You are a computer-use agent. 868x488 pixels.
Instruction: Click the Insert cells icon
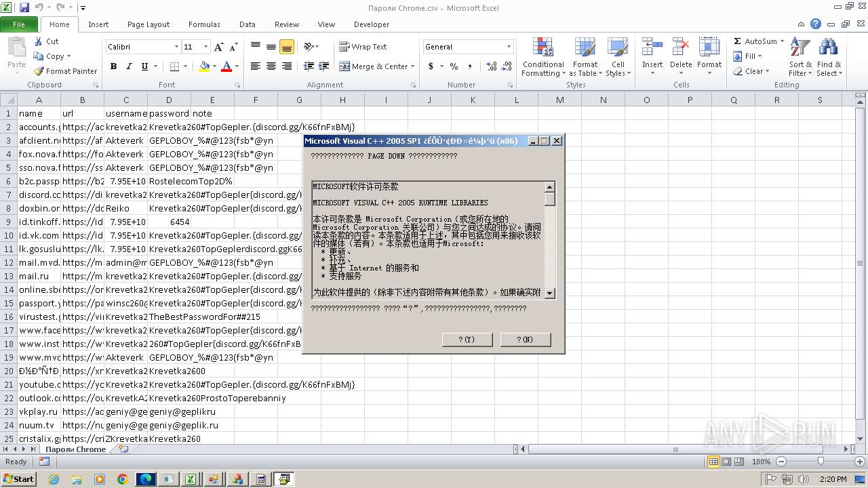click(x=652, y=47)
